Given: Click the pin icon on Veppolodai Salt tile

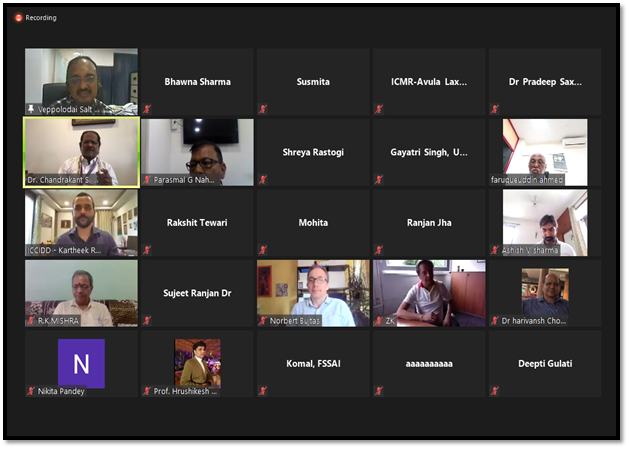Looking at the screenshot, I should click(x=31, y=109).
